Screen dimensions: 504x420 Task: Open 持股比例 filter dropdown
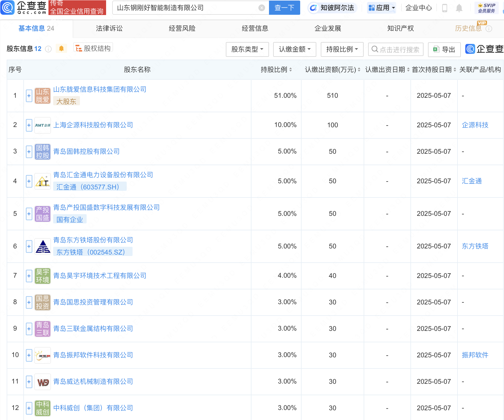[342, 49]
